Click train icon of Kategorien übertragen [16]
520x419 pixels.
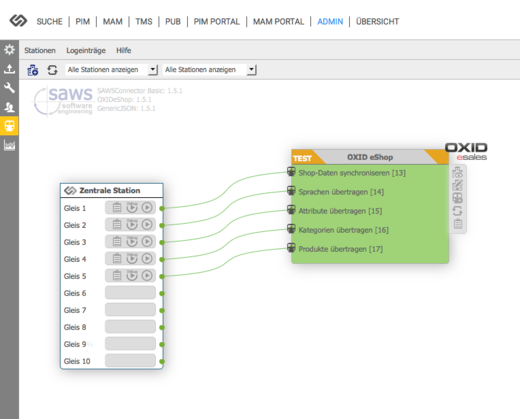coord(291,229)
